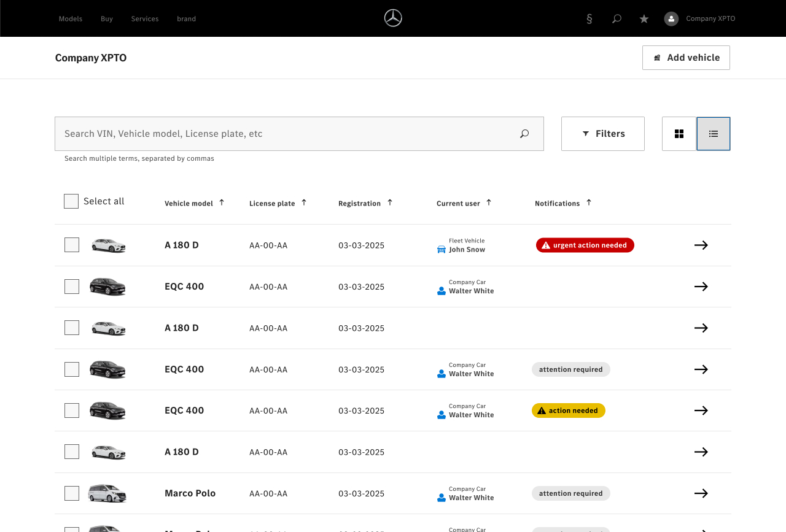Click the header search magnifier icon
Screen dimensions: 786x532
click(617, 19)
